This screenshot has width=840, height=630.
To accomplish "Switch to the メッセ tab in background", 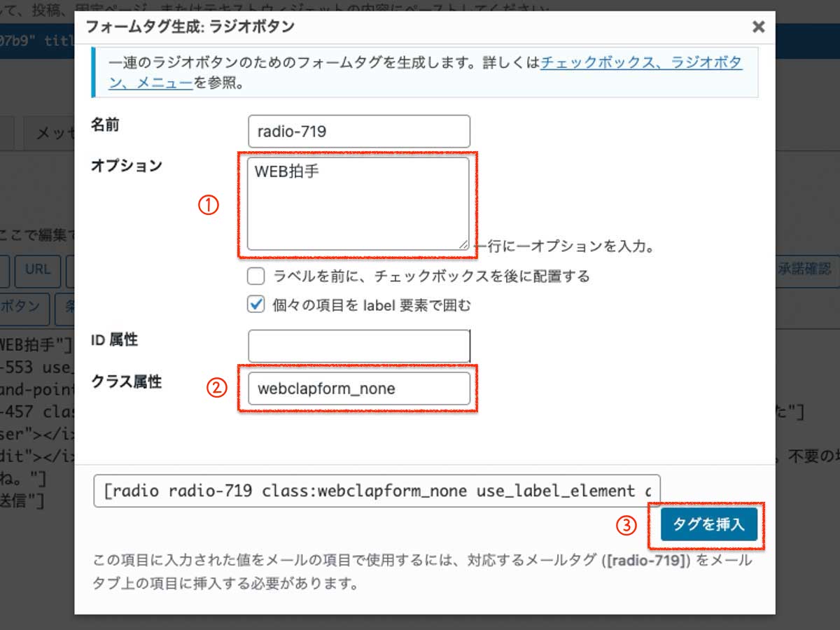I will pyautogui.click(x=50, y=134).
